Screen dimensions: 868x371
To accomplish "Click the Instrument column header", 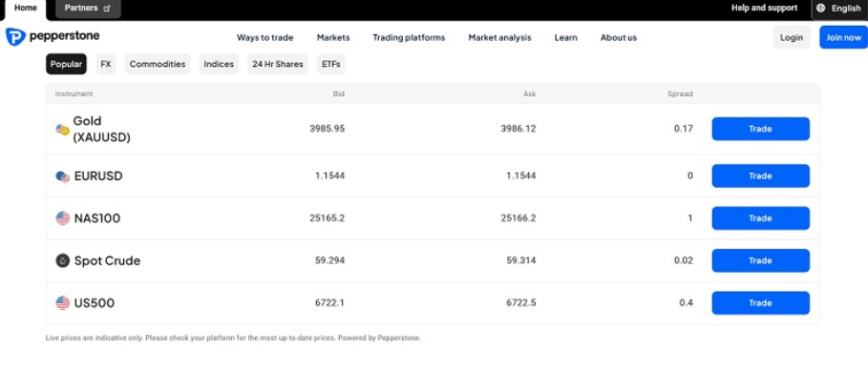I will tap(74, 94).
